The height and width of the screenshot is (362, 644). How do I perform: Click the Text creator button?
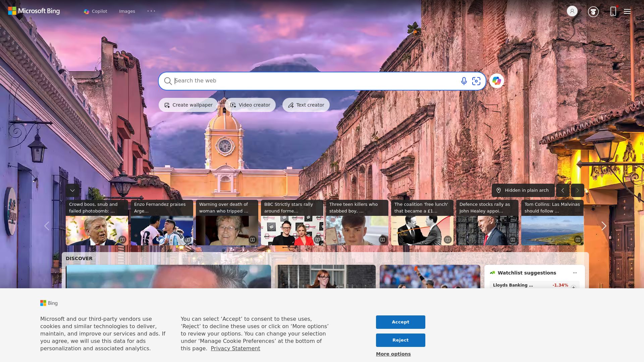point(306,105)
